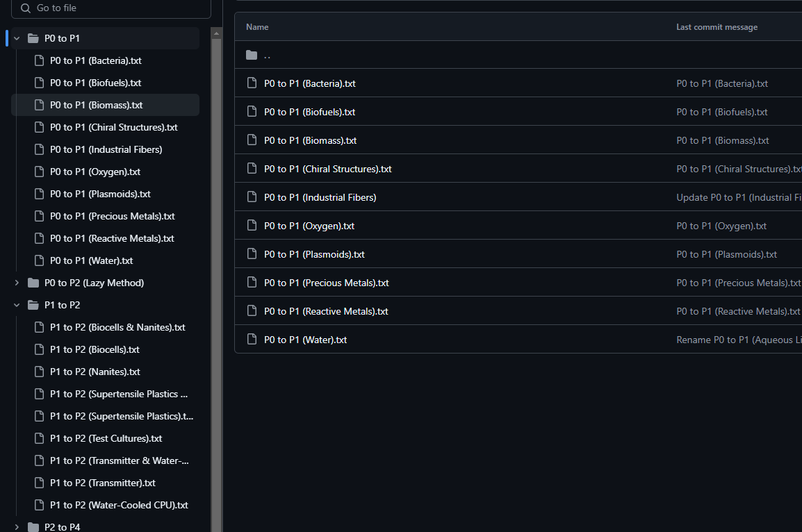
Task: Click file icon beside P0 to P1 (Water).txt in file list
Action: coord(252,340)
